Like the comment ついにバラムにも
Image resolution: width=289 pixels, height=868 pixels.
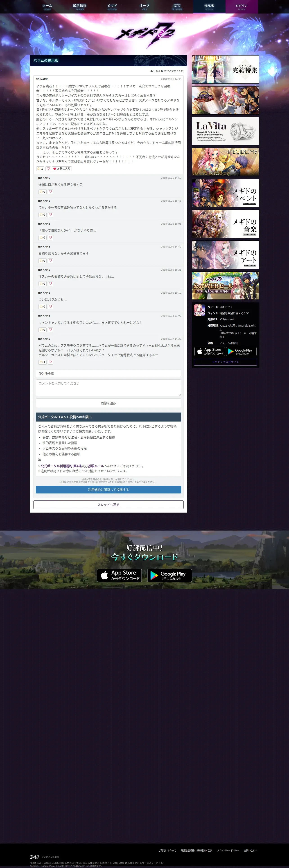pyautogui.click(x=43, y=307)
